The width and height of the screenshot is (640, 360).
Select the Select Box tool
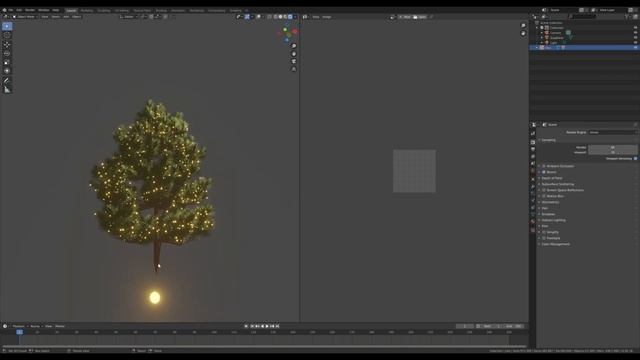(7, 26)
